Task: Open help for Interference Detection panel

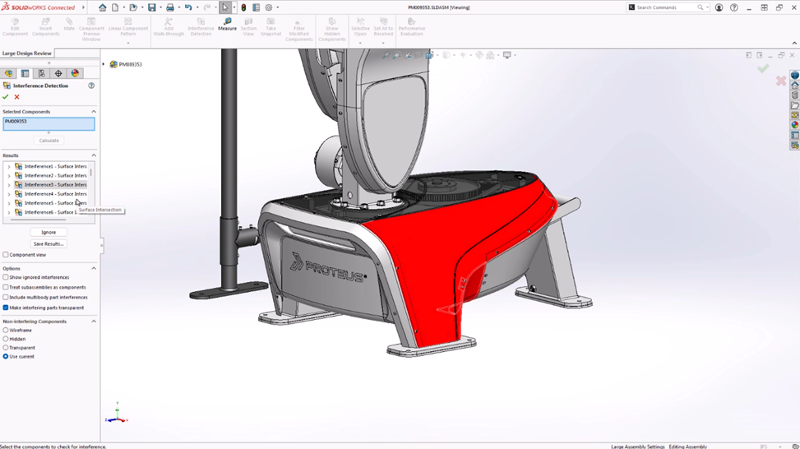Action: 92,86
